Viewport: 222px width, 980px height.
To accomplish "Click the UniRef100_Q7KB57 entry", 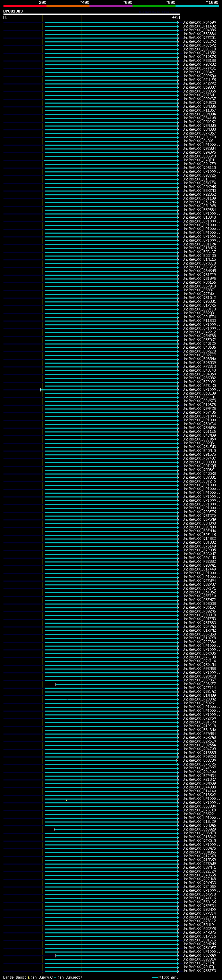I will 199,133.
